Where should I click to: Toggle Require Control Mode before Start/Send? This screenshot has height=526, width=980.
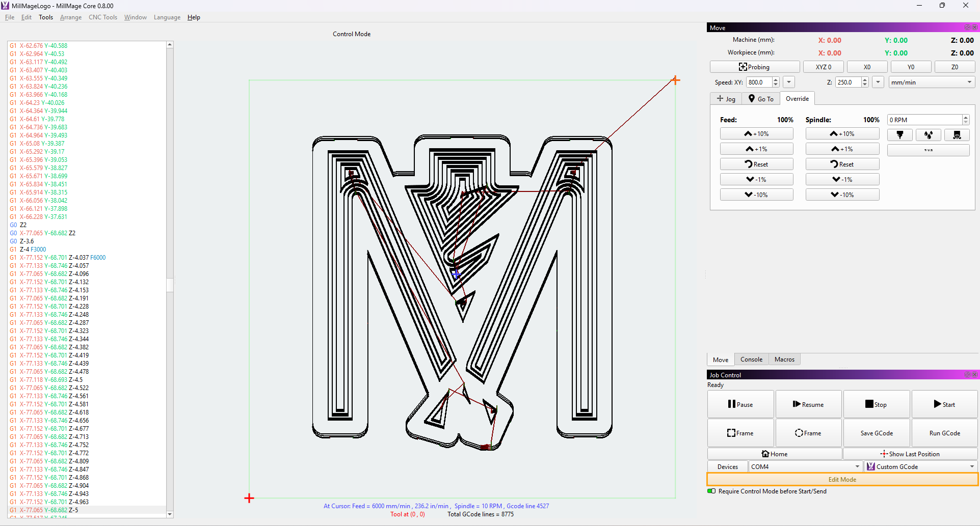(x=711, y=491)
